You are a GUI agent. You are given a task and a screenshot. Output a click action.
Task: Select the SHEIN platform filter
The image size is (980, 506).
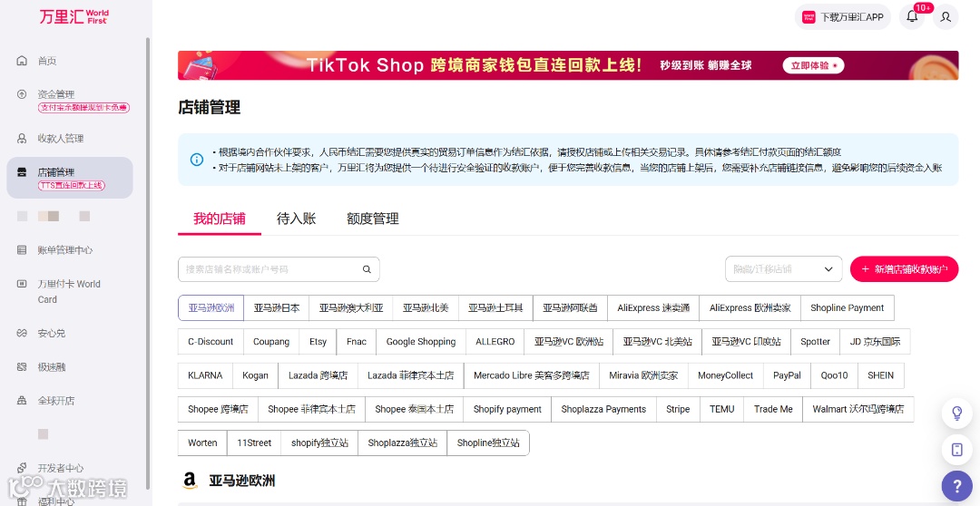coord(880,375)
